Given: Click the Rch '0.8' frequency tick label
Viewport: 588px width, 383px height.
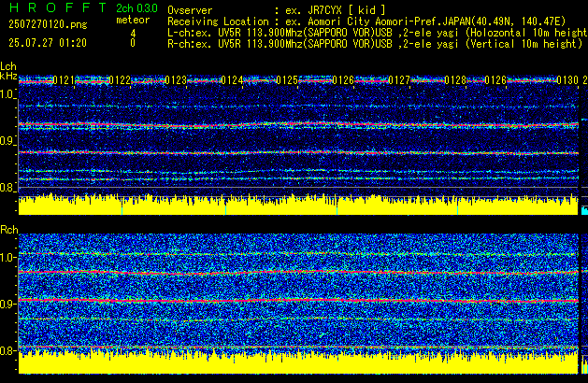Looking at the screenshot, I should [x=7, y=350].
